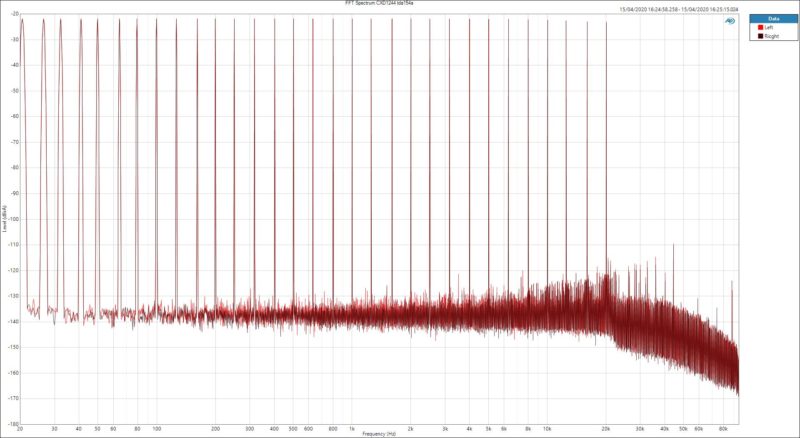Click the Frequency (Hz) axis label
Image resolution: width=800 pixels, height=438 pixels.
pos(381,434)
